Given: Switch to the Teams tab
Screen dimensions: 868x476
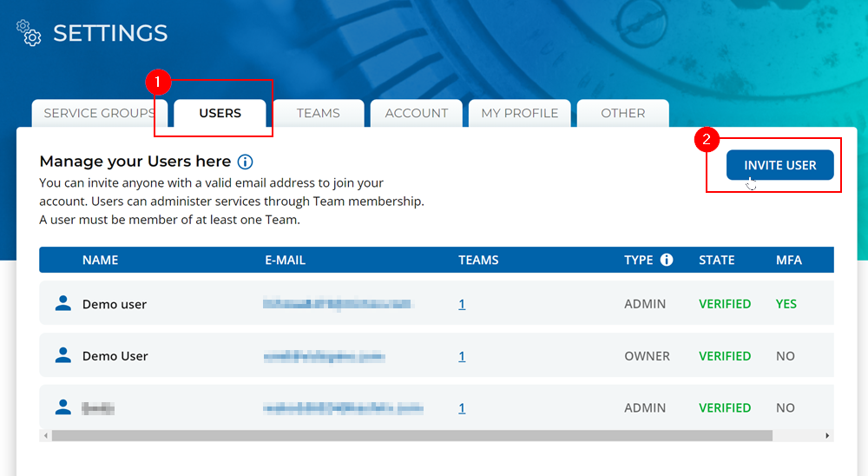Looking at the screenshot, I should click(319, 114).
